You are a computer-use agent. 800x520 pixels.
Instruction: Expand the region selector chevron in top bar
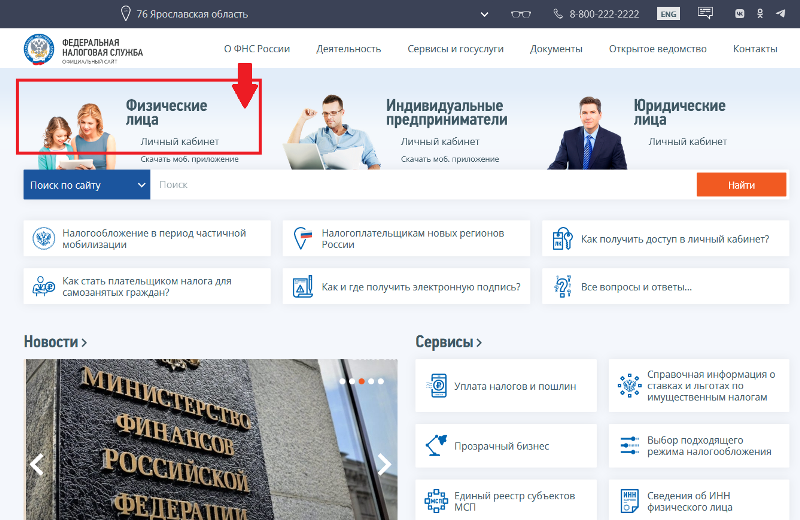point(484,14)
